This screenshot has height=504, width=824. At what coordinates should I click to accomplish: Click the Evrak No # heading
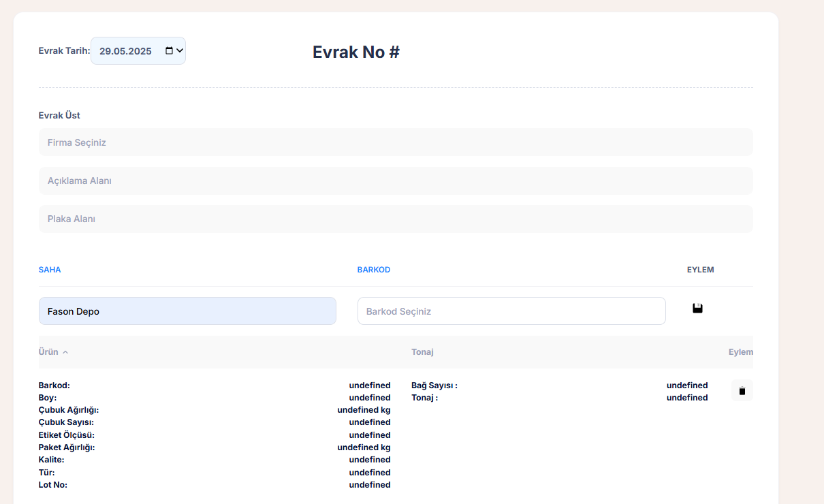355,52
